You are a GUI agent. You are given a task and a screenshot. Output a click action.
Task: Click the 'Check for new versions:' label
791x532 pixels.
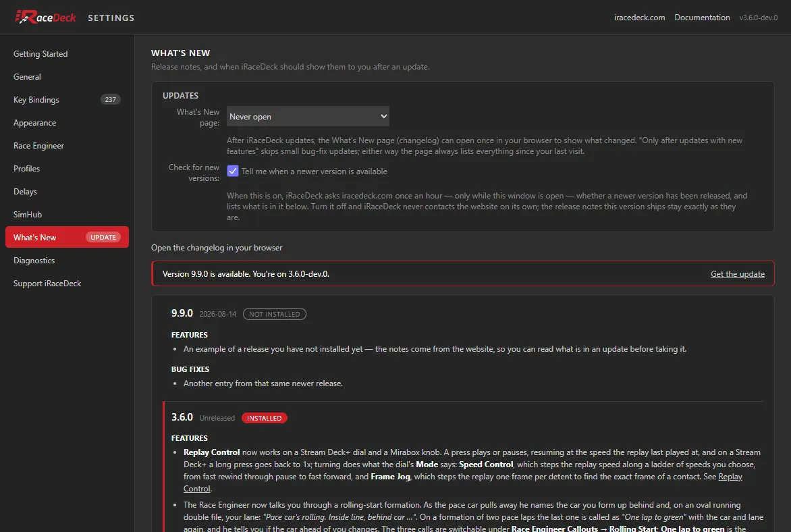click(x=194, y=173)
